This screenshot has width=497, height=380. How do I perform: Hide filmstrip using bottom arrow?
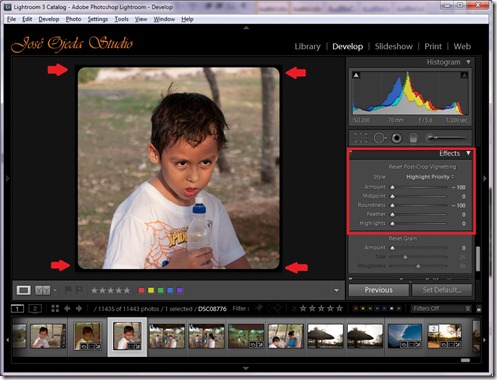(x=246, y=368)
